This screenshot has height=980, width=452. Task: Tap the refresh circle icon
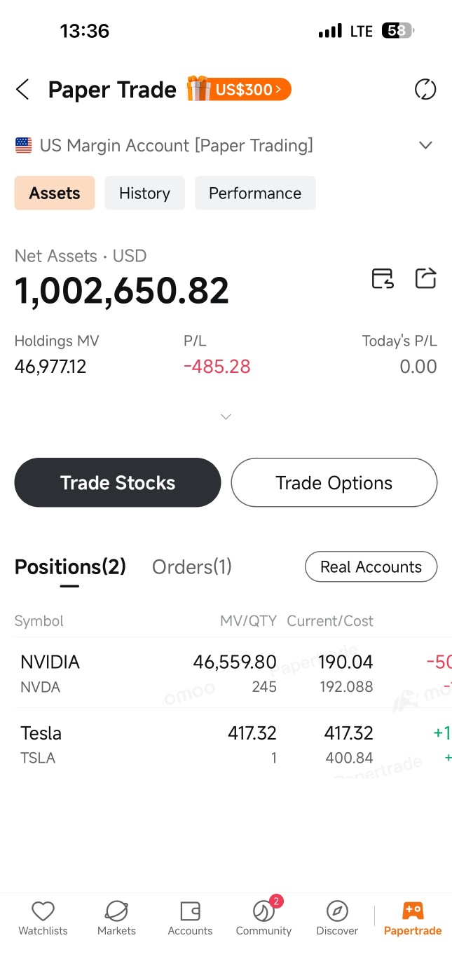pyautogui.click(x=425, y=90)
